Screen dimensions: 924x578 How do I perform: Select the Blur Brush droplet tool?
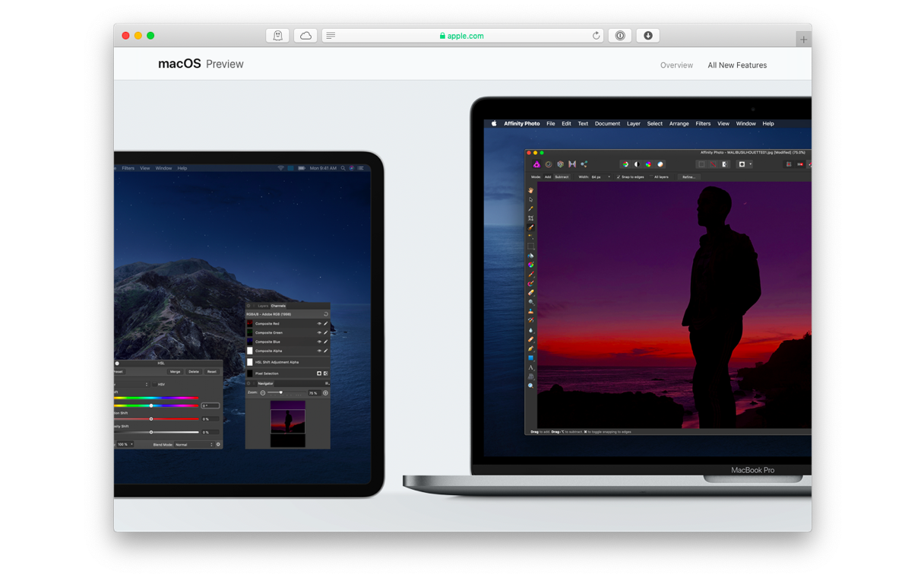[x=531, y=329]
